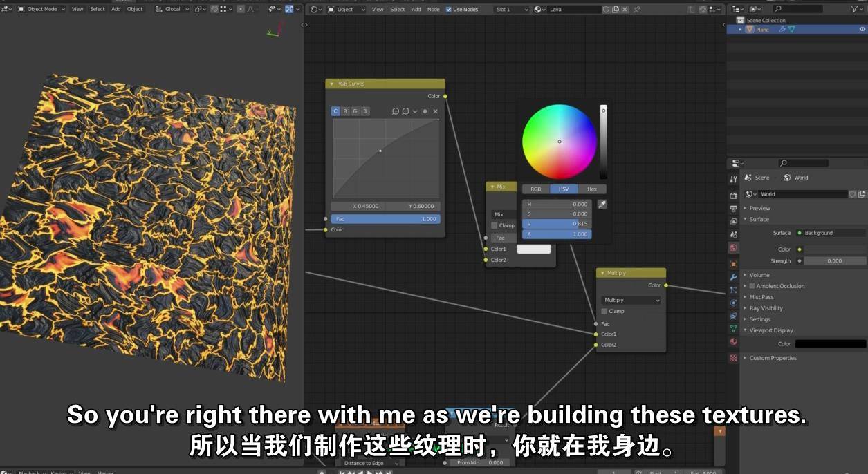
Task: Open the Output properties tab
Action: click(733, 208)
